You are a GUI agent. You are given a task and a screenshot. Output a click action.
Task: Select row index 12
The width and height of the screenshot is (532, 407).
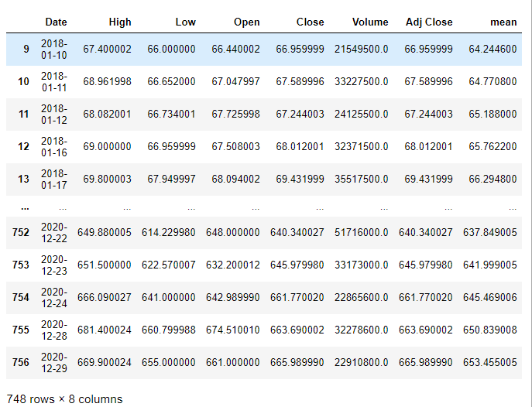pos(23,147)
